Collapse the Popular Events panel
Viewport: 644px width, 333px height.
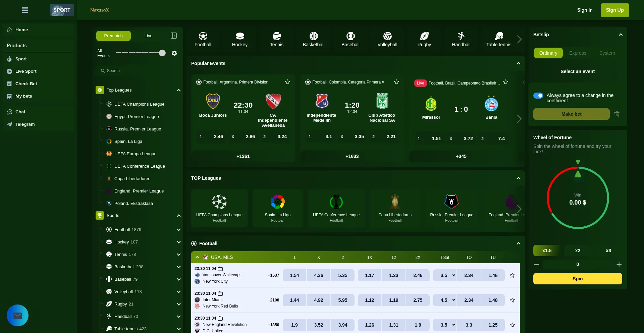click(x=519, y=63)
